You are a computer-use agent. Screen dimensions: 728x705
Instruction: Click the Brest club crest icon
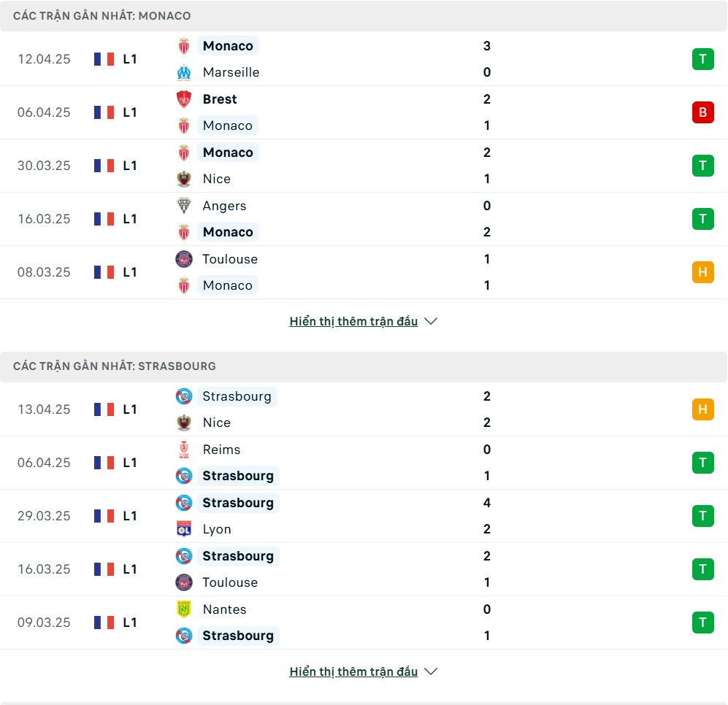pyautogui.click(x=184, y=99)
